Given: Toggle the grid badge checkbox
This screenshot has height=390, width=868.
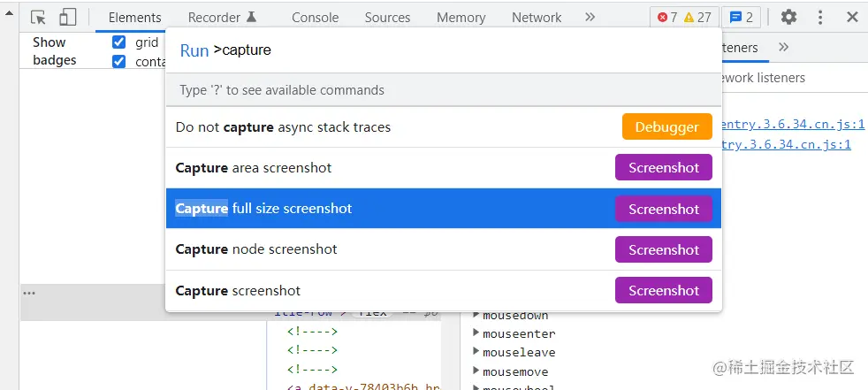Looking at the screenshot, I should click(x=119, y=42).
